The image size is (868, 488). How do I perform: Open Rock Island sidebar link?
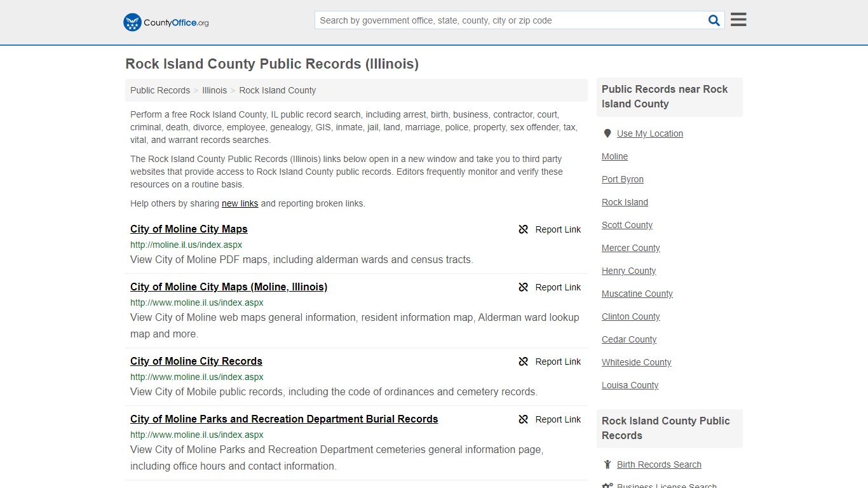(x=625, y=202)
